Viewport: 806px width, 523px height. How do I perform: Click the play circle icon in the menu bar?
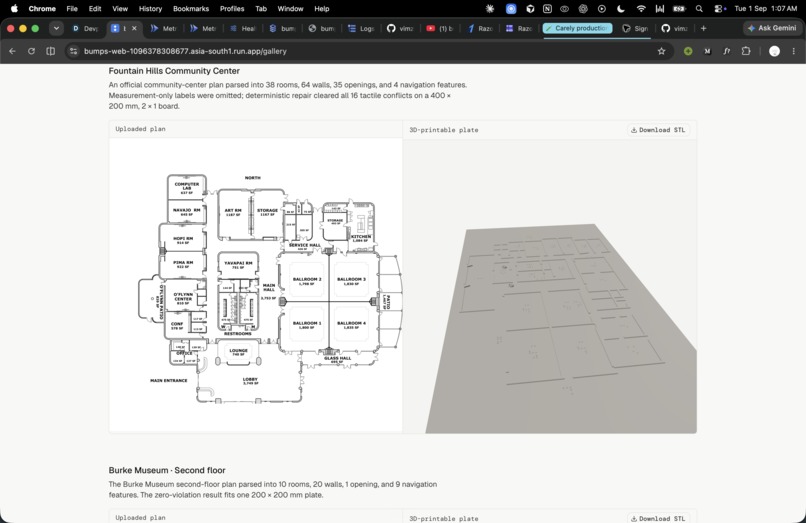[x=602, y=9]
